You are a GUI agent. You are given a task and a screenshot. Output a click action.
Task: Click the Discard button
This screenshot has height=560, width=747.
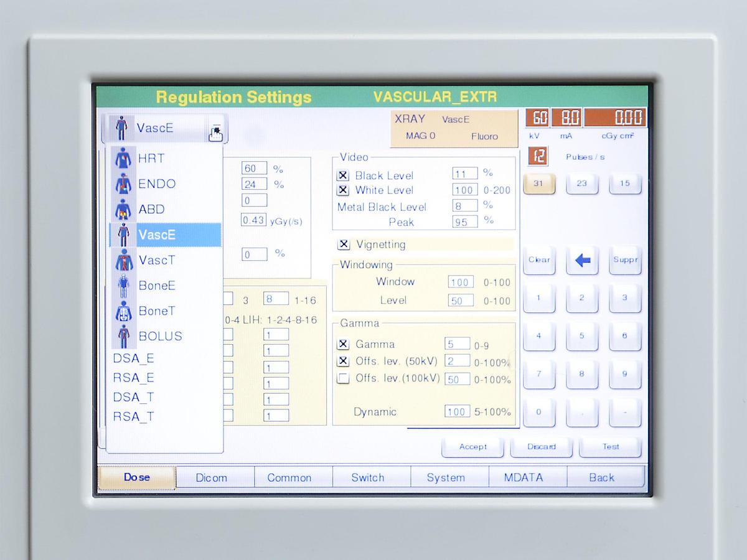click(542, 447)
